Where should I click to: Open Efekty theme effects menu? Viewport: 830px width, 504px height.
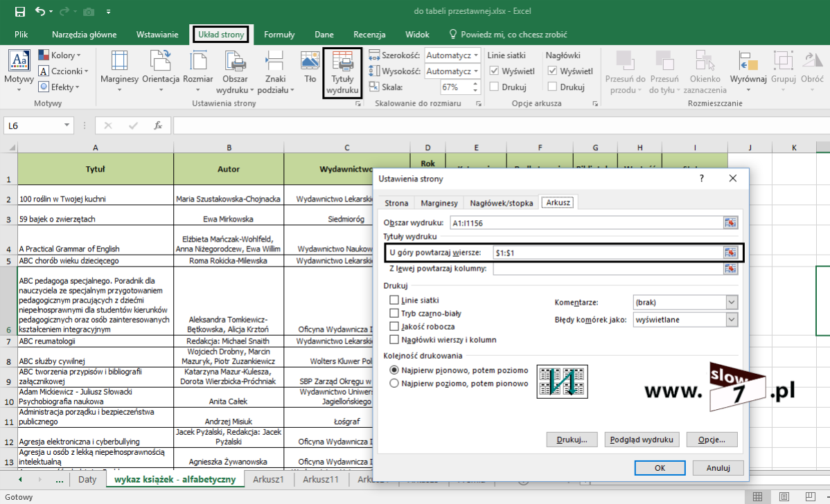(x=60, y=87)
